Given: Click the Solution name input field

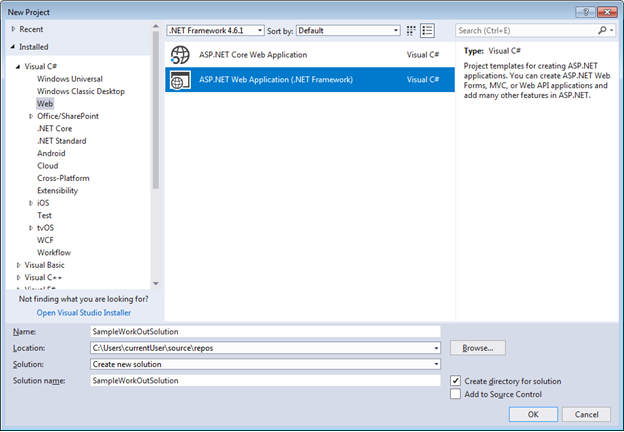Looking at the screenshot, I should (265, 380).
